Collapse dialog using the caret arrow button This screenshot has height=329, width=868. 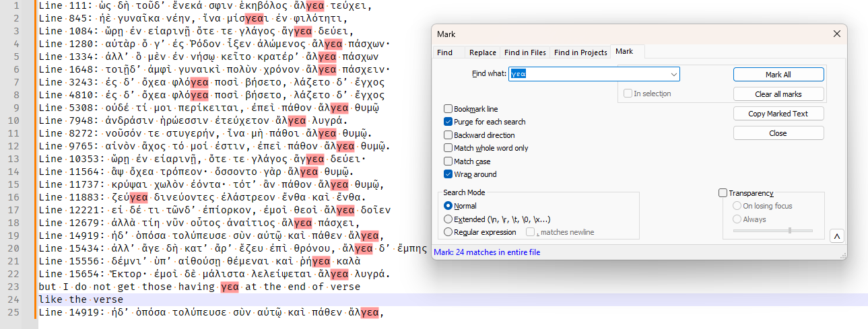pos(836,236)
